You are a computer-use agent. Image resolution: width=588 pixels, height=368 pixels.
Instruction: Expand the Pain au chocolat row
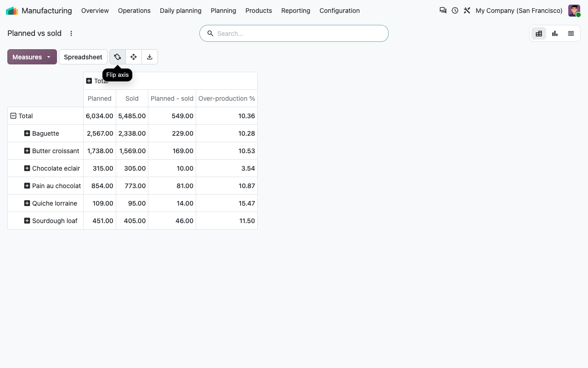click(x=27, y=186)
